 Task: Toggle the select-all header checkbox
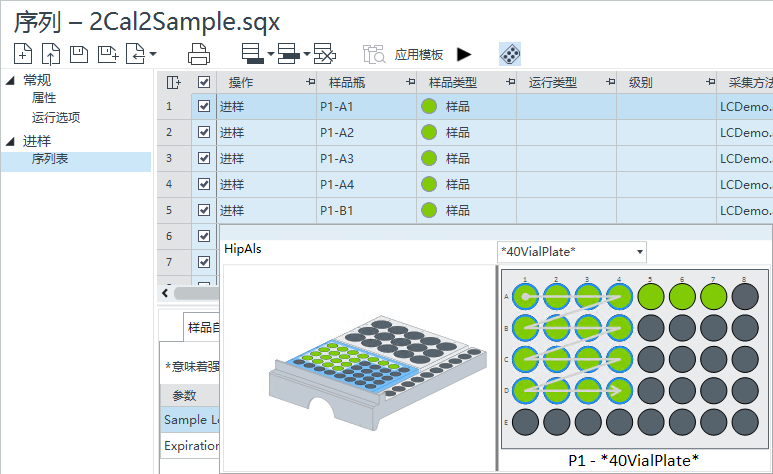(204, 82)
